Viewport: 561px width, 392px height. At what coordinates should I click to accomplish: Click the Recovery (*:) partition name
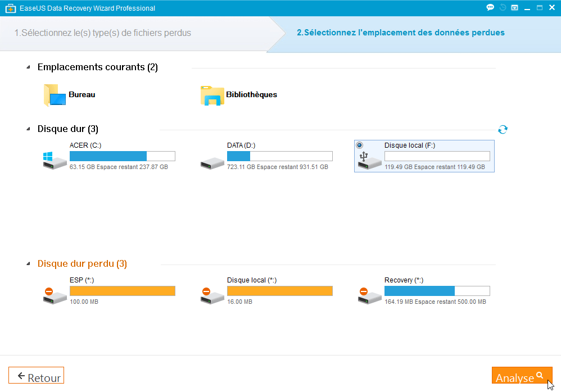(x=404, y=280)
